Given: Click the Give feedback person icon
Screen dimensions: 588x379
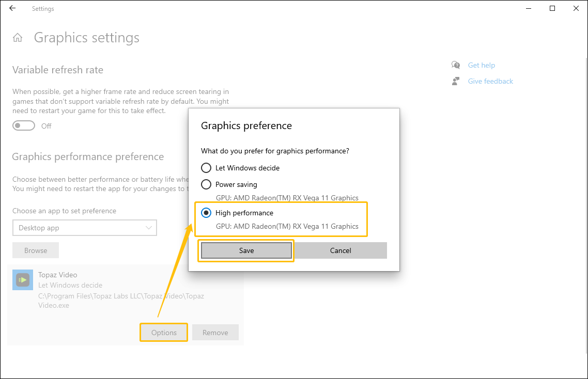Looking at the screenshot, I should coord(455,81).
